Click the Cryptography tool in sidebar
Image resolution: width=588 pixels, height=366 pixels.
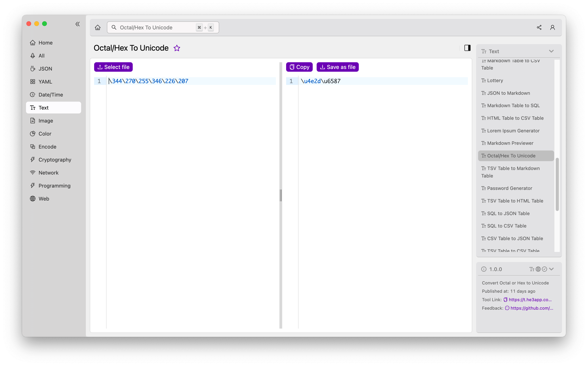(x=55, y=159)
